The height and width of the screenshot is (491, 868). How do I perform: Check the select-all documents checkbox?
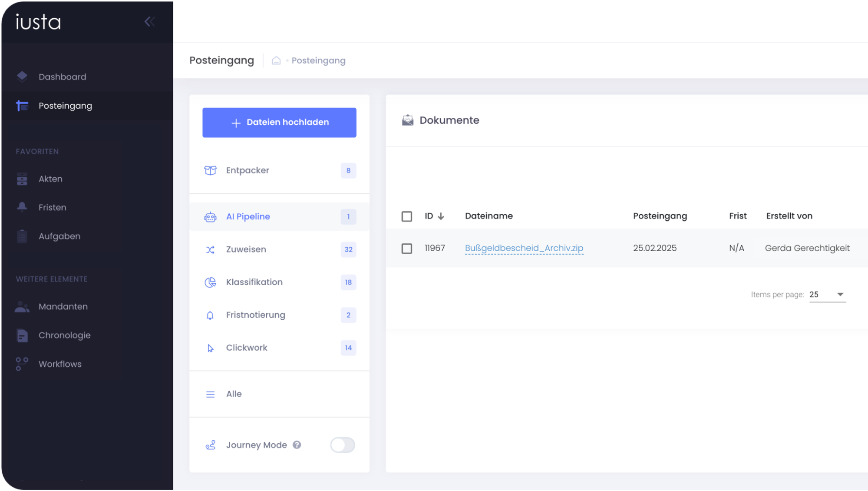click(x=406, y=216)
